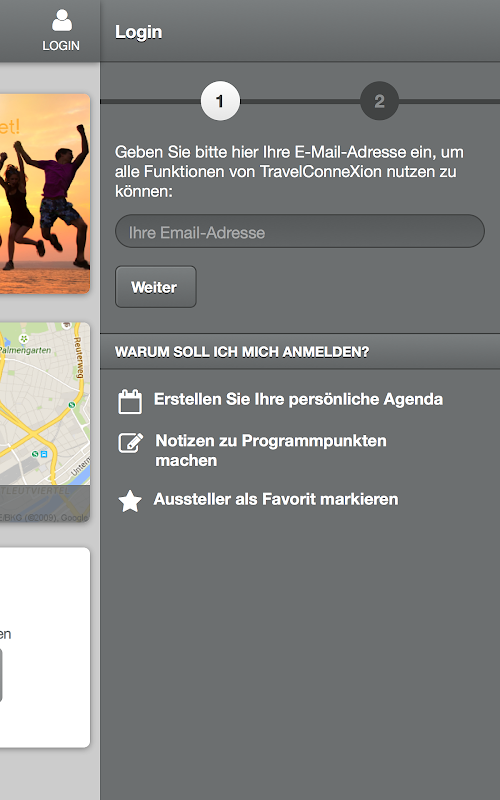
Task: Click the calendar icon beside persönliche Agenda
Action: tap(130, 402)
